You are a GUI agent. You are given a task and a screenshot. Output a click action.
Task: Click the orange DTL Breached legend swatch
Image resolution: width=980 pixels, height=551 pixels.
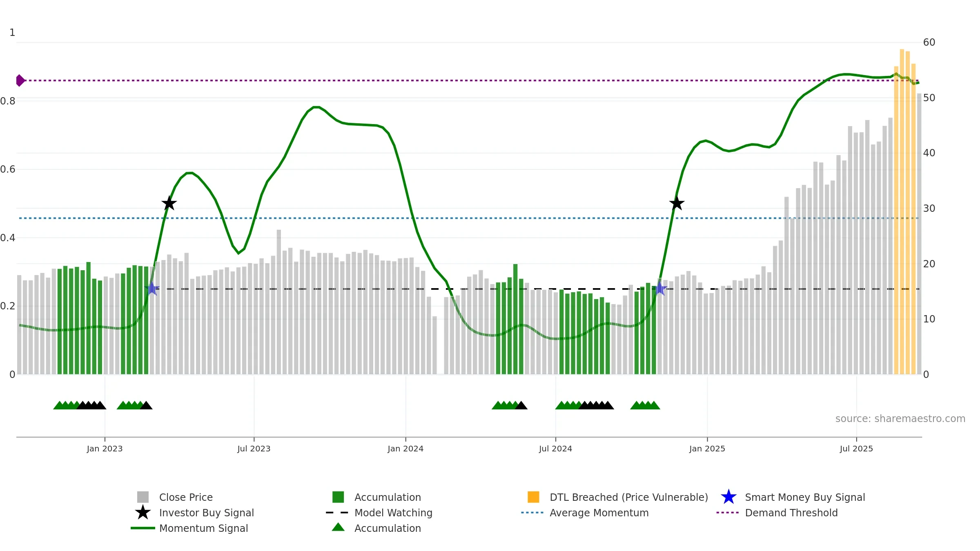(x=533, y=497)
